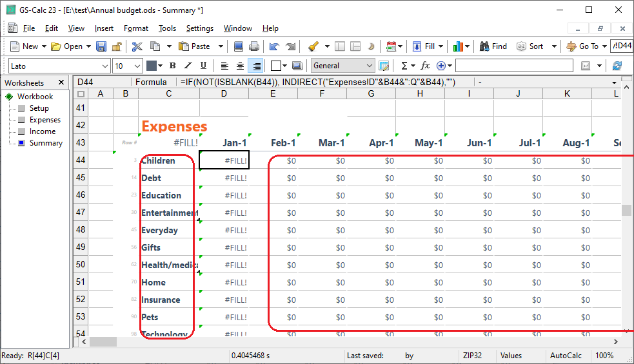Click the formula input field in toolbar
The width and height of the screenshot is (634, 364).
[514, 66]
